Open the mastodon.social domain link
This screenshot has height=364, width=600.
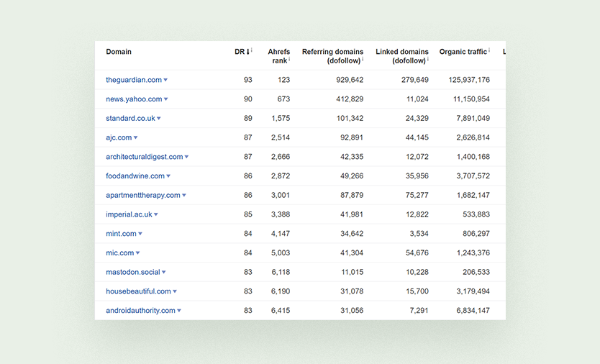click(133, 272)
